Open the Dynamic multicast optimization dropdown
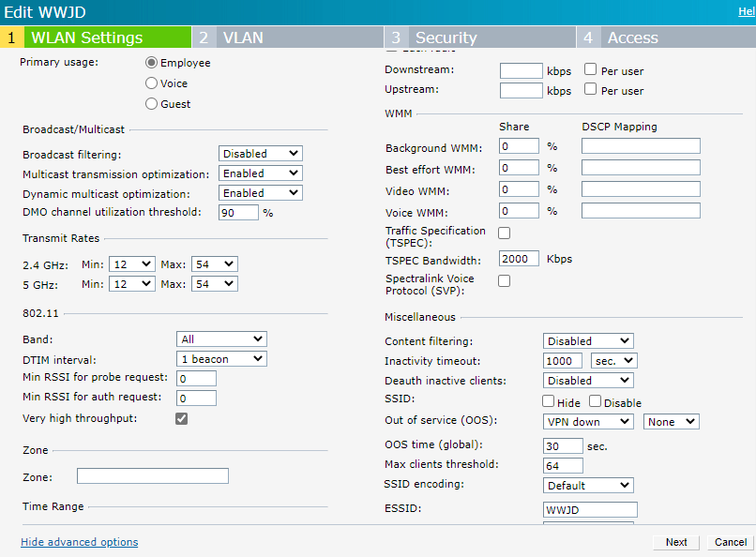 (x=260, y=192)
